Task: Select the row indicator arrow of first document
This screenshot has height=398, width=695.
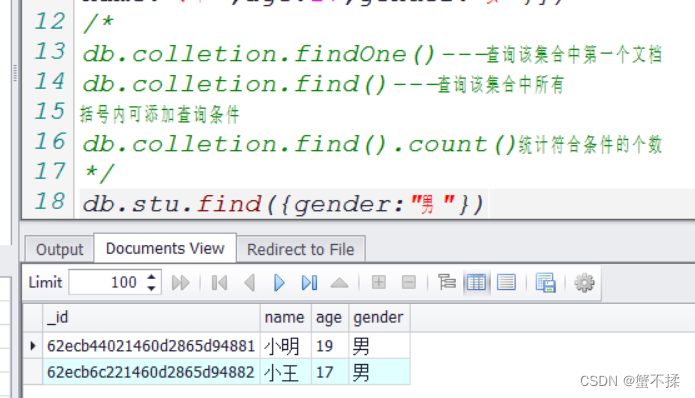Action: tap(33, 346)
